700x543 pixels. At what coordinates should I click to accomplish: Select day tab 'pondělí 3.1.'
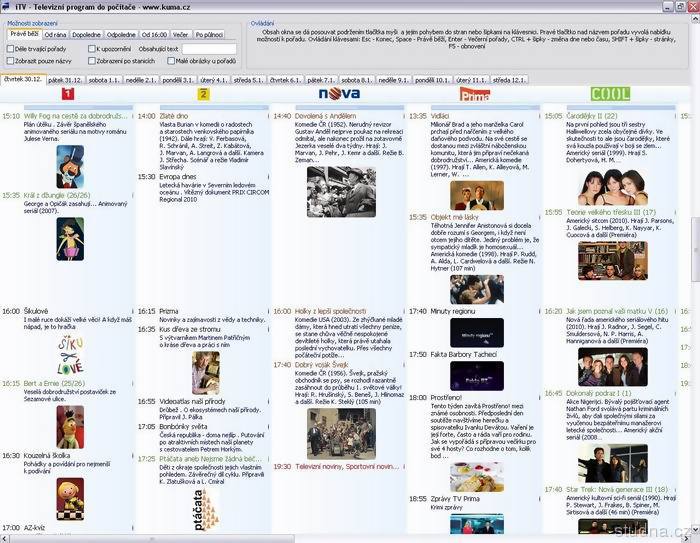(178, 80)
